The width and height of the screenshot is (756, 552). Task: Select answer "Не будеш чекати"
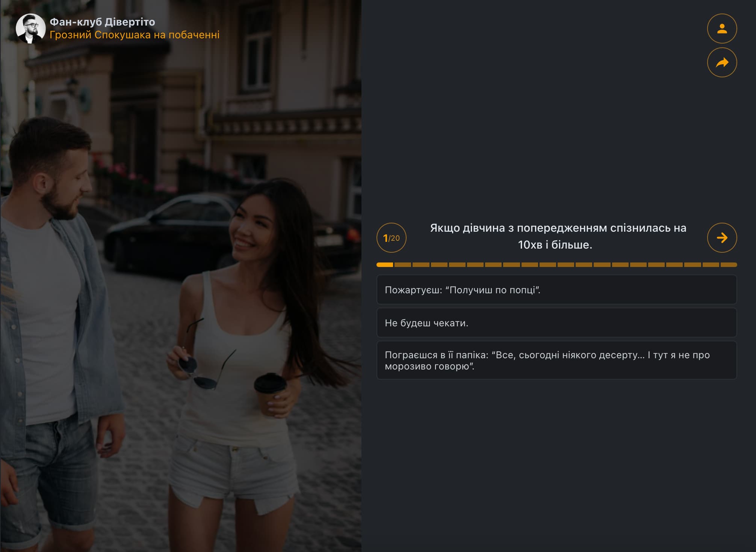(557, 323)
